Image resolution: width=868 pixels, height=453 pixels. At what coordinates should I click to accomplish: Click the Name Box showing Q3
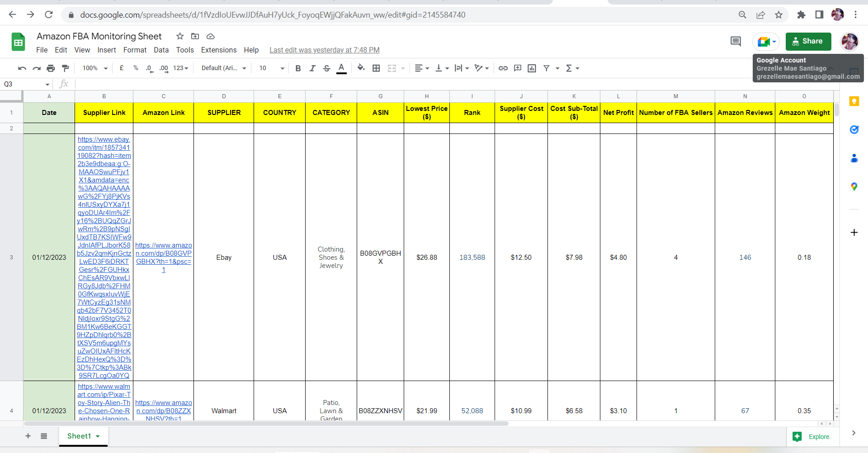(26, 84)
